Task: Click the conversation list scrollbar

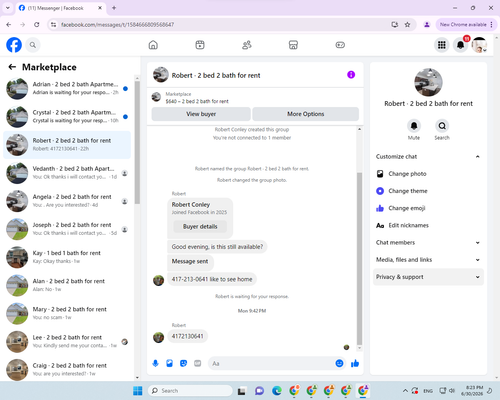Action: click(137, 142)
